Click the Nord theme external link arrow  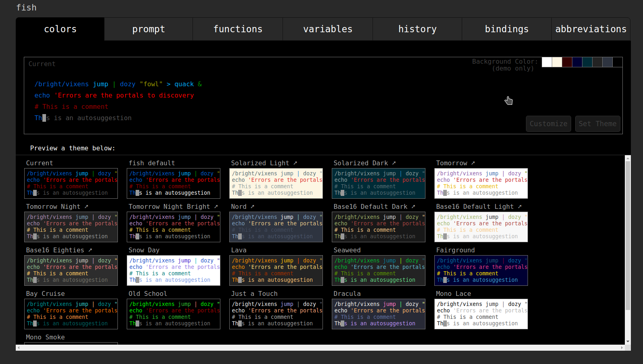click(252, 207)
